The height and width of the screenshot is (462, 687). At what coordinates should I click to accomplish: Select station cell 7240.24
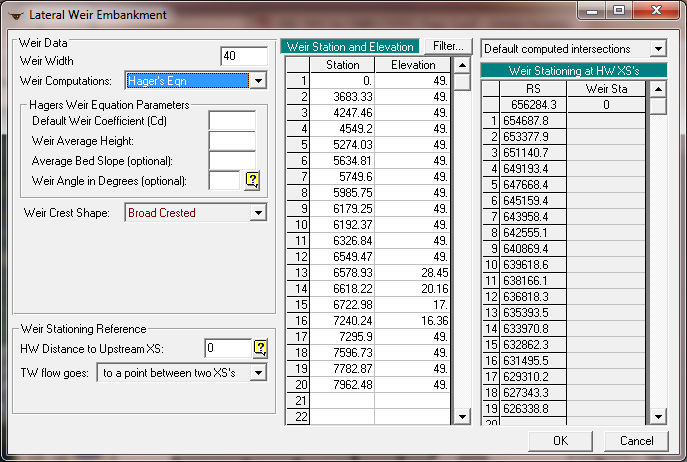pyautogui.click(x=342, y=321)
